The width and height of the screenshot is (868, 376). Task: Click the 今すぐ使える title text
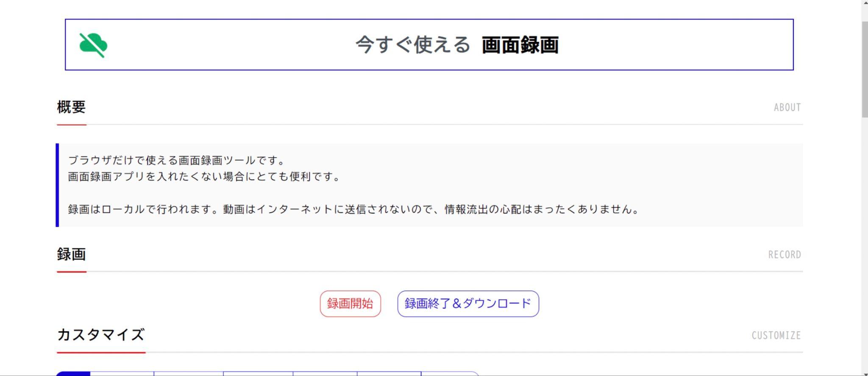(x=413, y=45)
